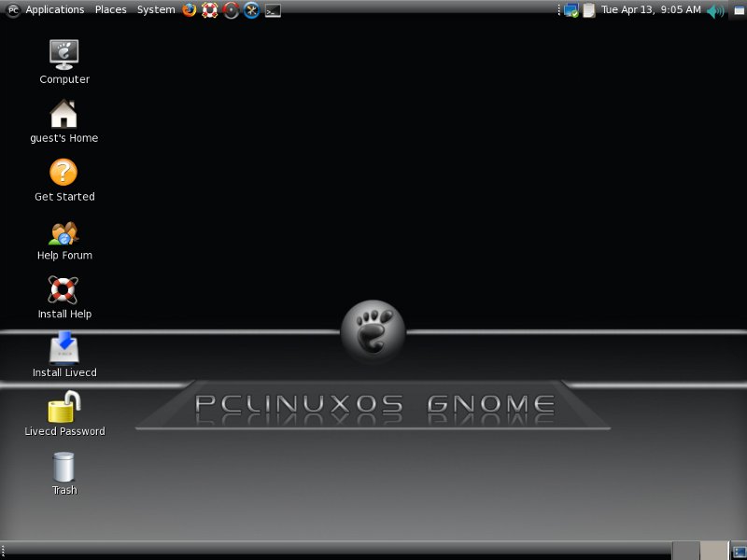This screenshot has width=747, height=560.
Task: Open the lifebuoy help launcher in panel
Action: pos(209,10)
